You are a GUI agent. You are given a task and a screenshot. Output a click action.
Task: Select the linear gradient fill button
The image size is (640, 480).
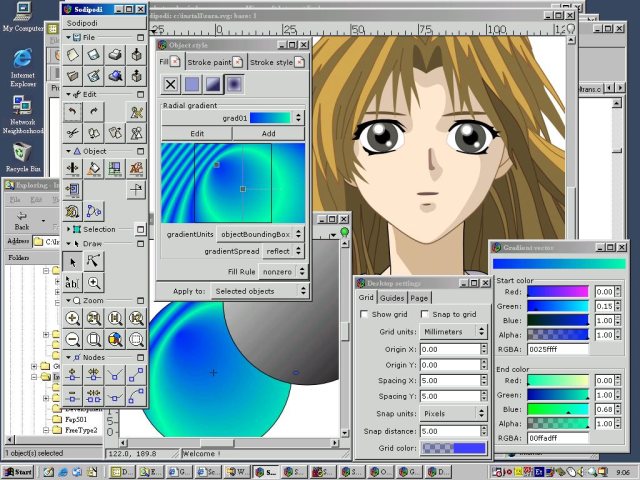(213, 84)
